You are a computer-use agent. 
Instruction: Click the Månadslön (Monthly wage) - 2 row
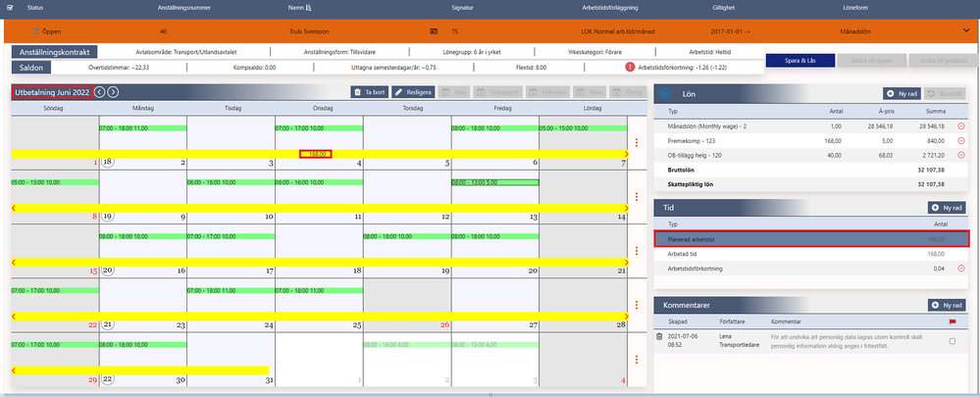point(811,125)
